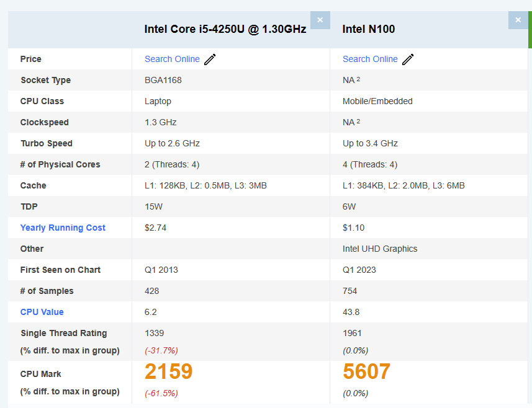532x408 pixels.
Task: Click the Q1 2023 first seen value
Action: coord(359,270)
